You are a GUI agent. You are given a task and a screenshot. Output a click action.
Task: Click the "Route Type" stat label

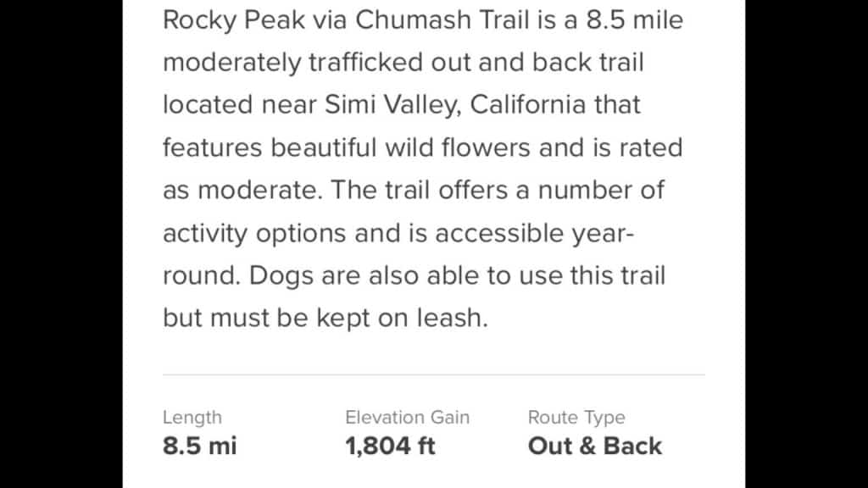click(x=576, y=417)
